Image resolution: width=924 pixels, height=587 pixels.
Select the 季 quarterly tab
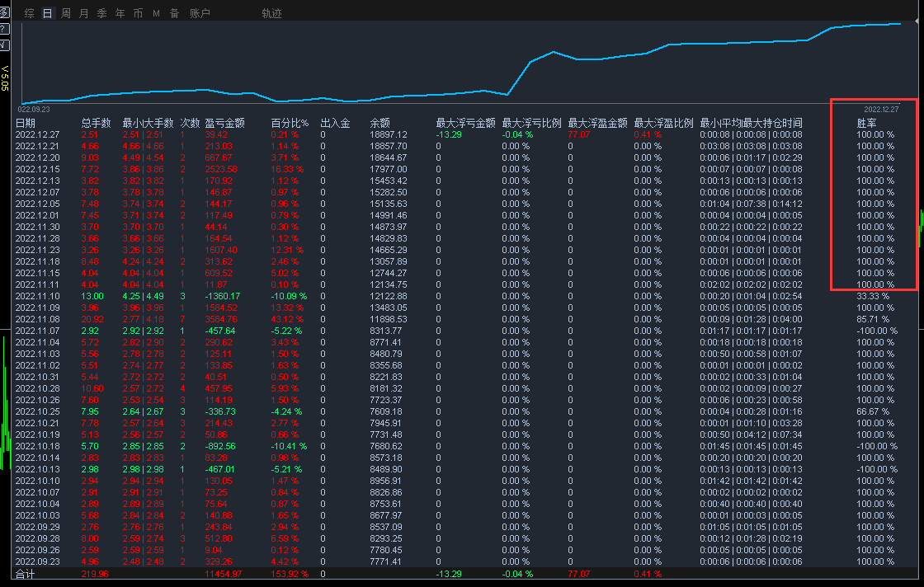click(x=102, y=13)
